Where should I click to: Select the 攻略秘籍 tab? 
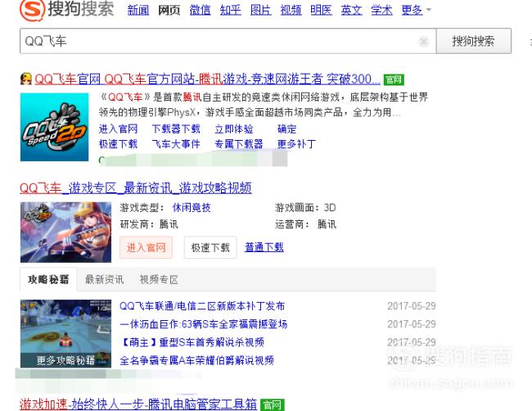click(48, 279)
